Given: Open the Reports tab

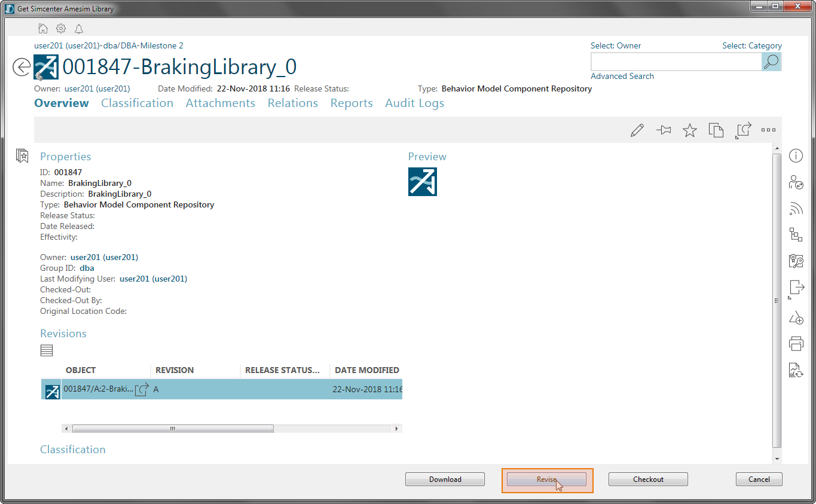Looking at the screenshot, I should 352,103.
